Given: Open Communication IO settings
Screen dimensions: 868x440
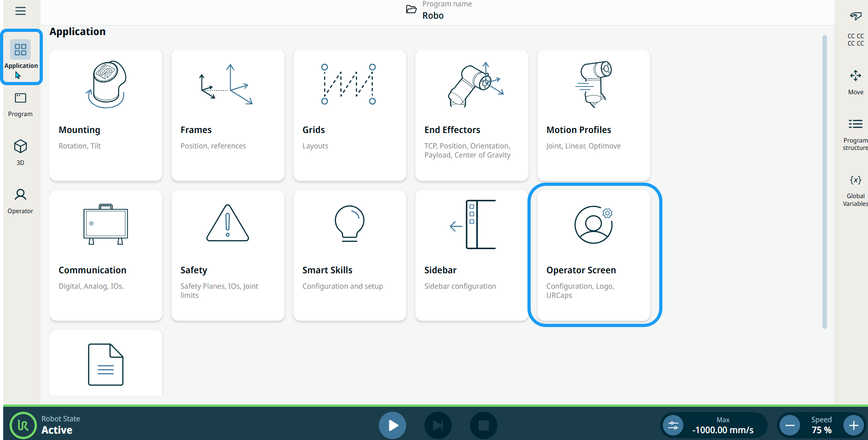Looking at the screenshot, I should [x=106, y=255].
